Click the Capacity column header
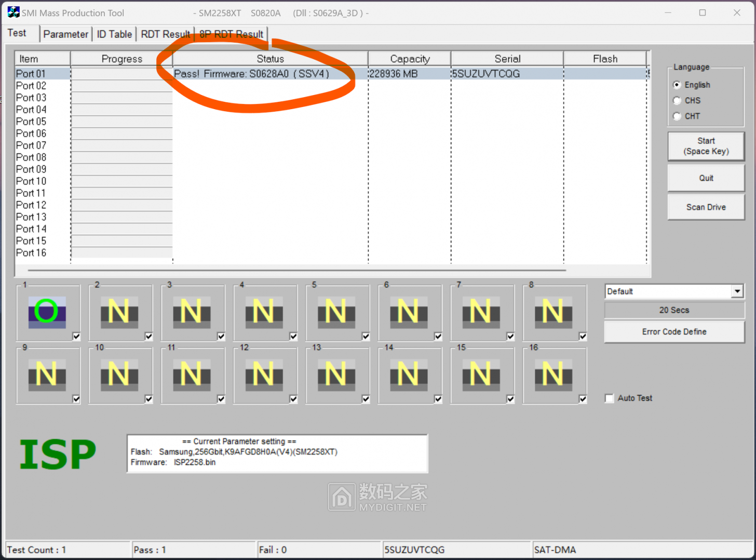Viewport: 756px width, 560px height. [x=410, y=59]
